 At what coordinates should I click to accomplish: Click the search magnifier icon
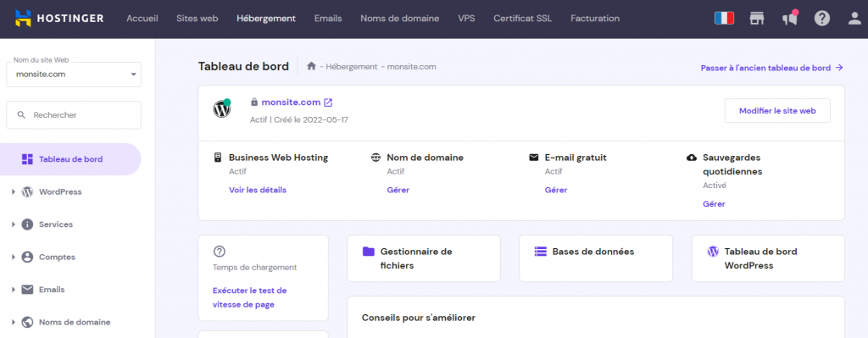coord(21,115)
